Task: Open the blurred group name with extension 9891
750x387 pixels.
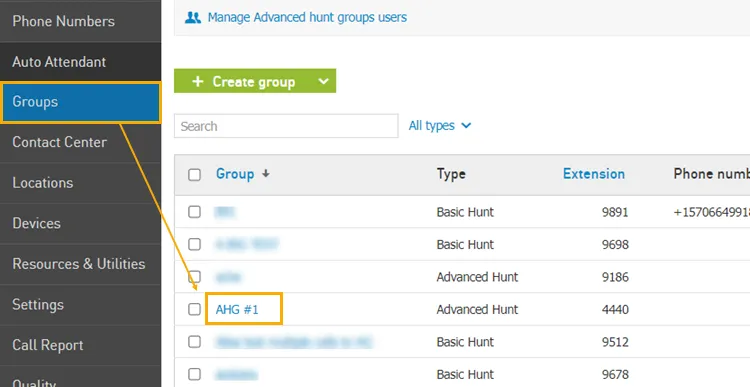Action: click(225, 212)
